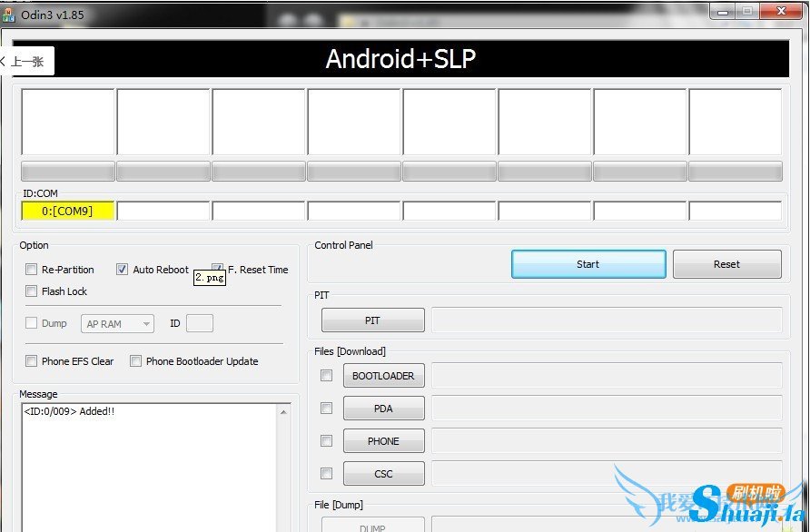Click the Start button
This screenshot has height=532, width=810.
pos(588,264)
